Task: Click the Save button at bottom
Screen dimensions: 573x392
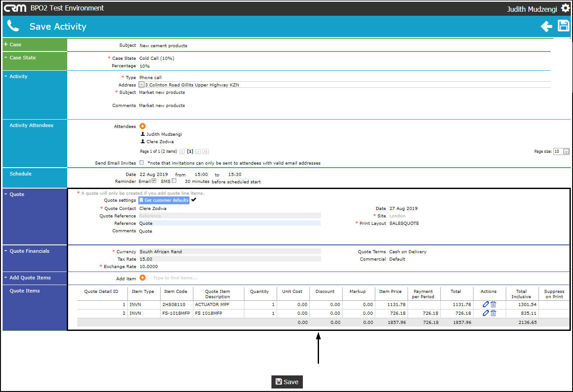Action: click(x=287, y=382)
